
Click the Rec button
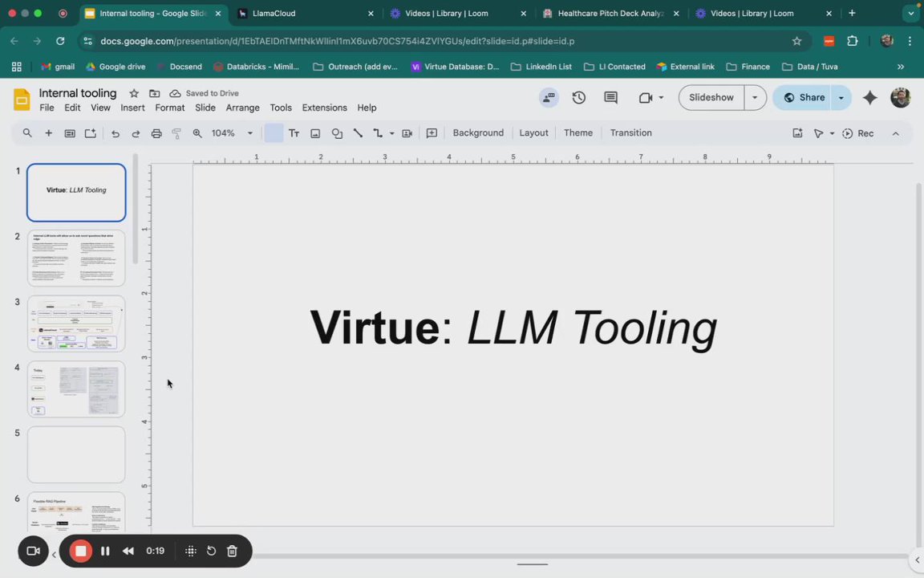tap(858, 133)
